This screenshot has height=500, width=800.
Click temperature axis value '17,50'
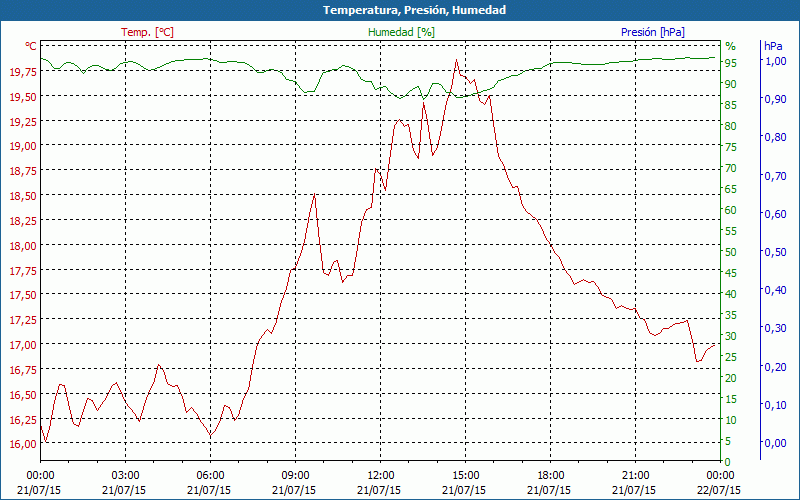(23, 296)
